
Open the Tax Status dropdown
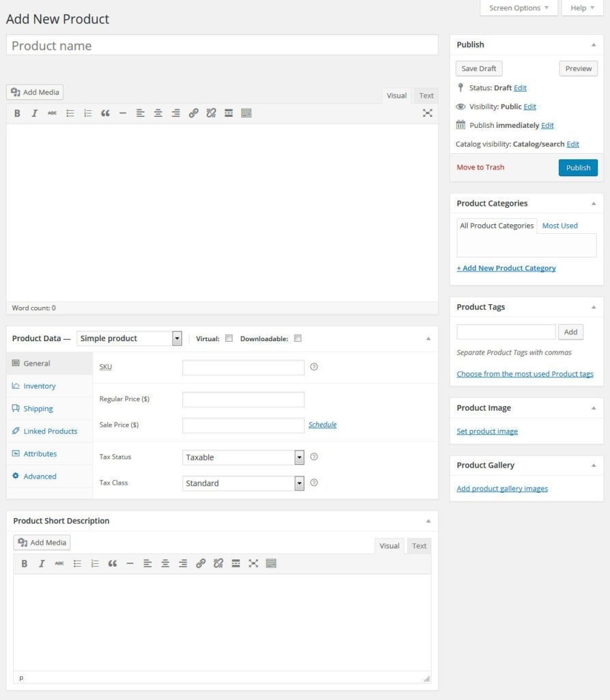pyautogui.click(x=242, y=457)
